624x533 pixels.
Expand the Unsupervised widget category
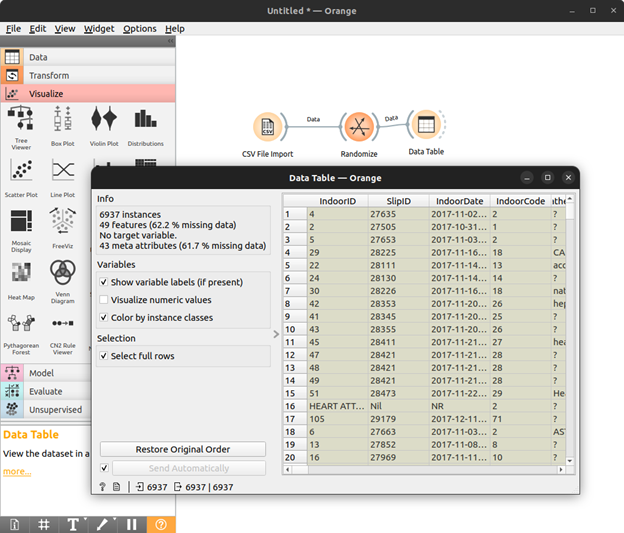coord(46,410)
